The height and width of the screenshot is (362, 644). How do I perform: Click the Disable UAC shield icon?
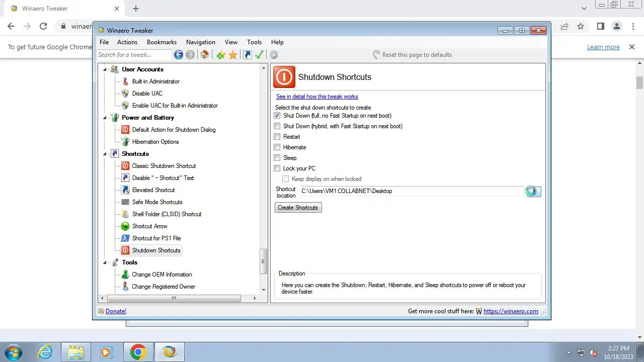(x=125, y=94)
